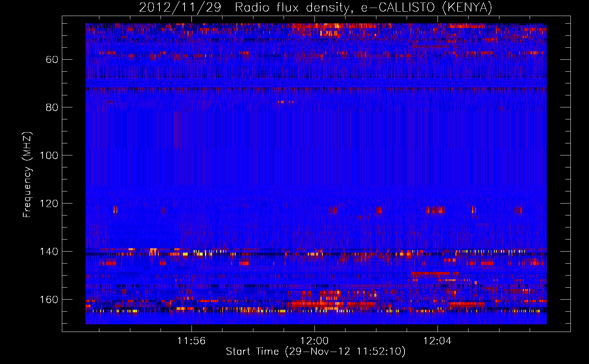Click the '100' frequency tick label
Image resolution: width=589 pixels, height=364 pixels.
coord(49,155)
